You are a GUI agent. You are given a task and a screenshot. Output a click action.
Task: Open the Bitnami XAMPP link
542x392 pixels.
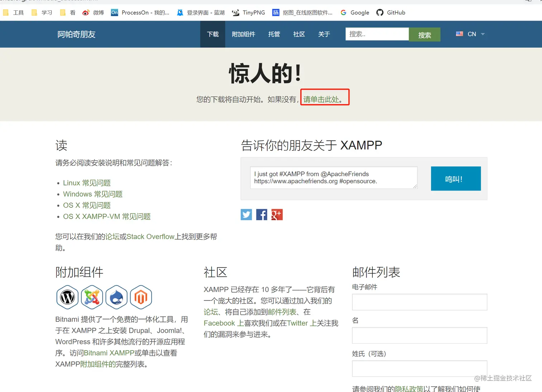click(109, 353)
